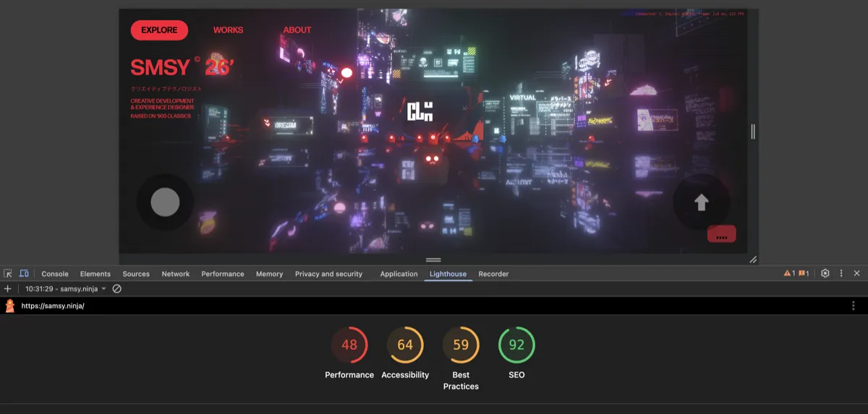Click the Performance score gauge 48

[x=349, y=345]
